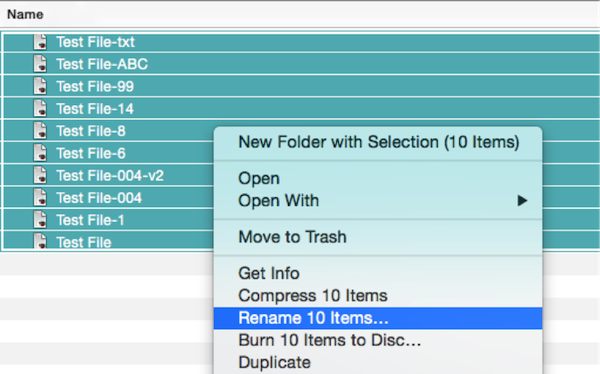This screenshot has width=600, height=374.
Task: Click the Test File-ABC file icon
Action: tap(40, 64)
